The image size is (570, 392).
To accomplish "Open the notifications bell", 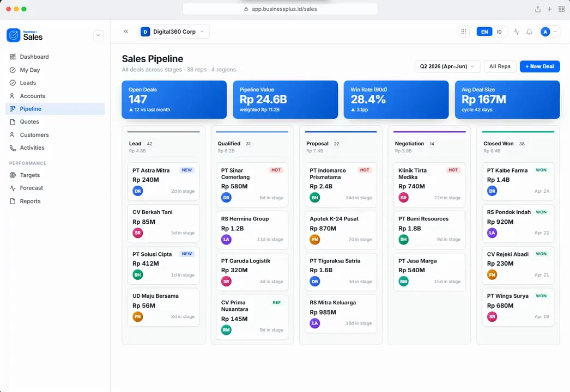I will [529, 32].
